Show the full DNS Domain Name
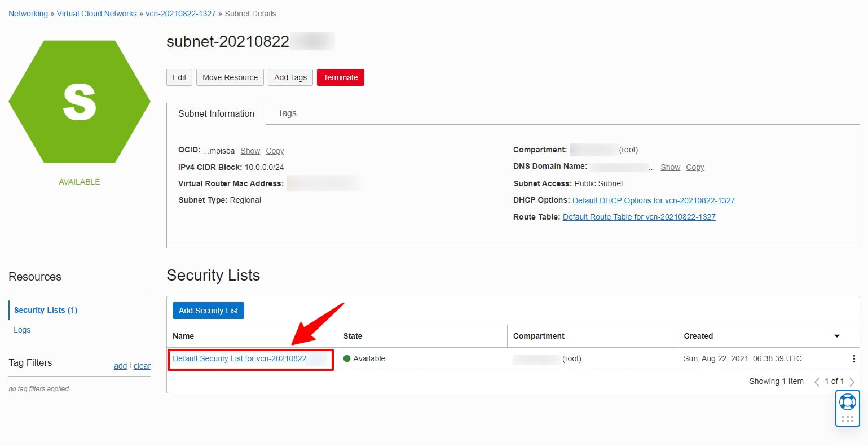 pos(670,167)
